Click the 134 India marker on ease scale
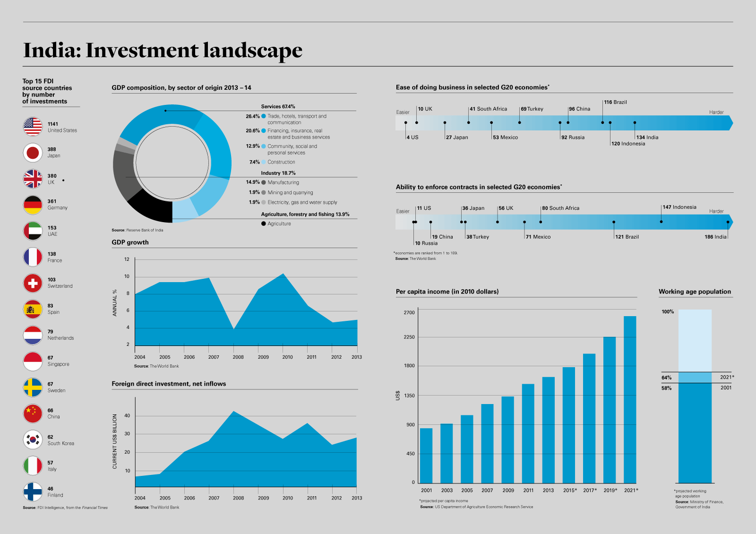The image size is (756, 534). tap(635, 122)
